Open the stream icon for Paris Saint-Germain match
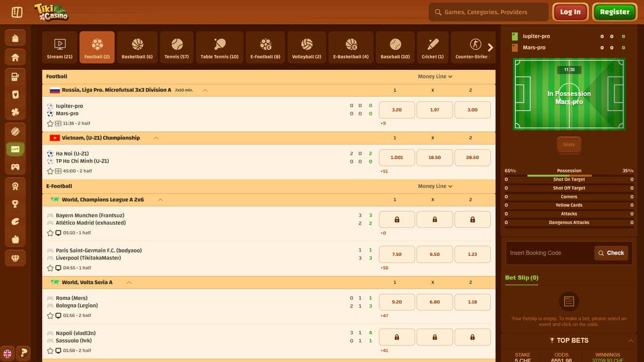 [58, 268]
